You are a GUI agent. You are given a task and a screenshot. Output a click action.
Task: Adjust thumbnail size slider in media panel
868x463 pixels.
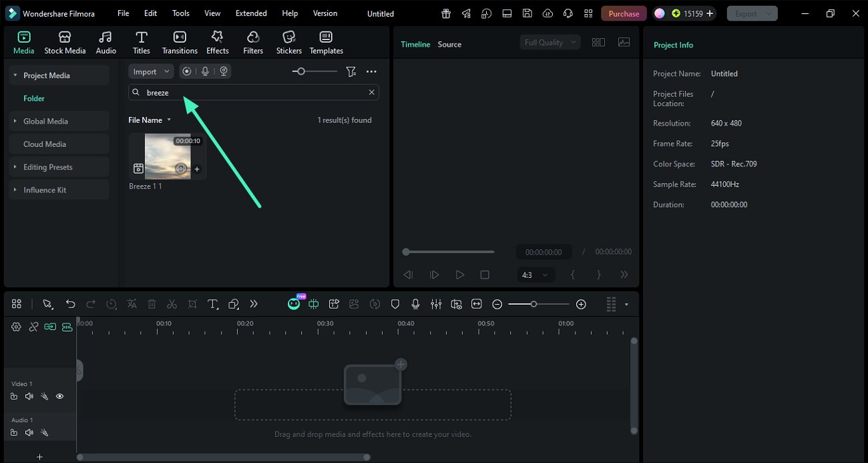(x=301, y=71)
